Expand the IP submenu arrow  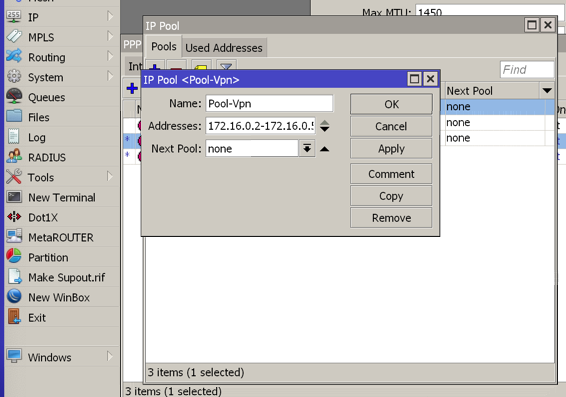[110, 16]
